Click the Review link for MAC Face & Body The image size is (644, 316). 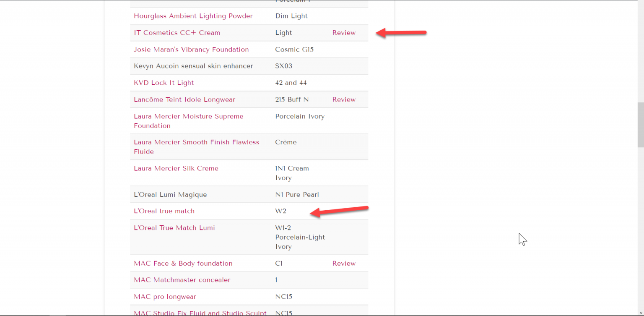(343, 263)
